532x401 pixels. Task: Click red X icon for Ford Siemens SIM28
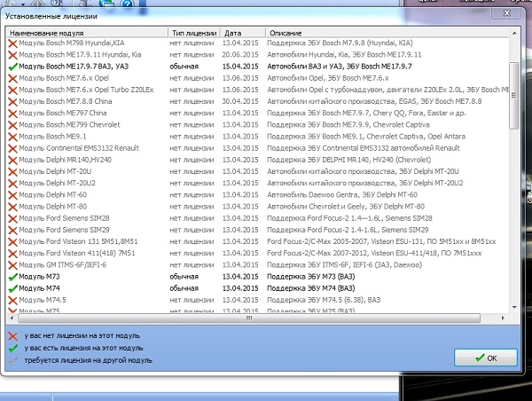[12, 217]
